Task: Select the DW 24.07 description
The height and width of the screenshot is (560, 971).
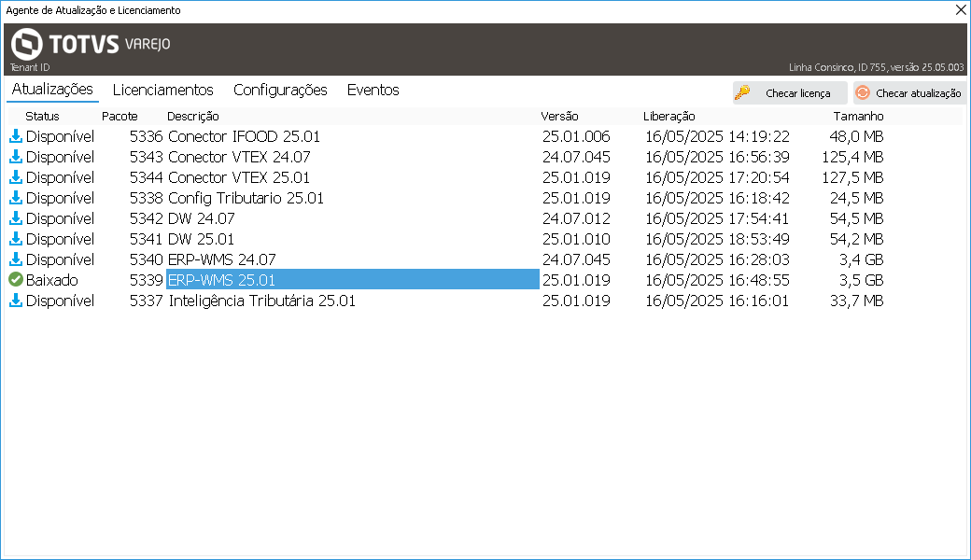Action: click(202, 217)
